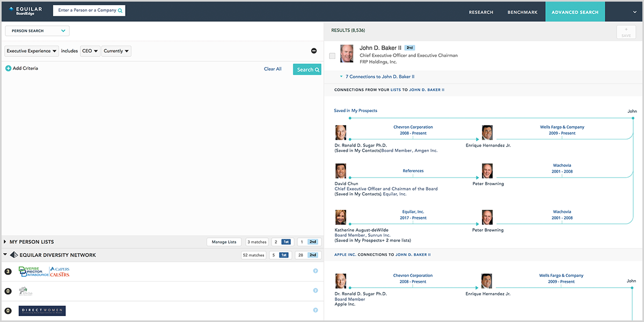The image size is (644, 322).
Task: Click the magnifier icon in the top search box
Action: tap(120, 10)
